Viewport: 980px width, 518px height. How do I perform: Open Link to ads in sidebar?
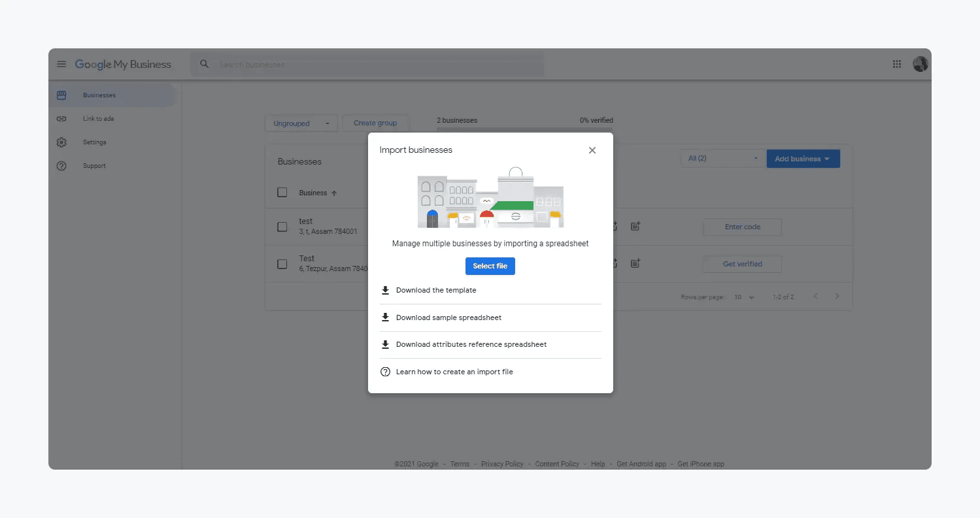(98, 119)
